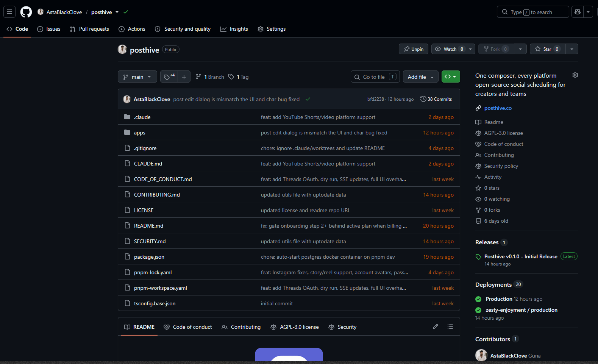Click the Type / to search box

533,12
